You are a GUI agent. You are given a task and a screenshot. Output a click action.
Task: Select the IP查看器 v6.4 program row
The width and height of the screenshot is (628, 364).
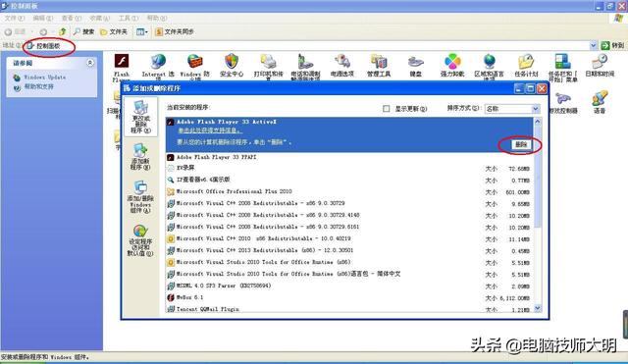point(349,181)
